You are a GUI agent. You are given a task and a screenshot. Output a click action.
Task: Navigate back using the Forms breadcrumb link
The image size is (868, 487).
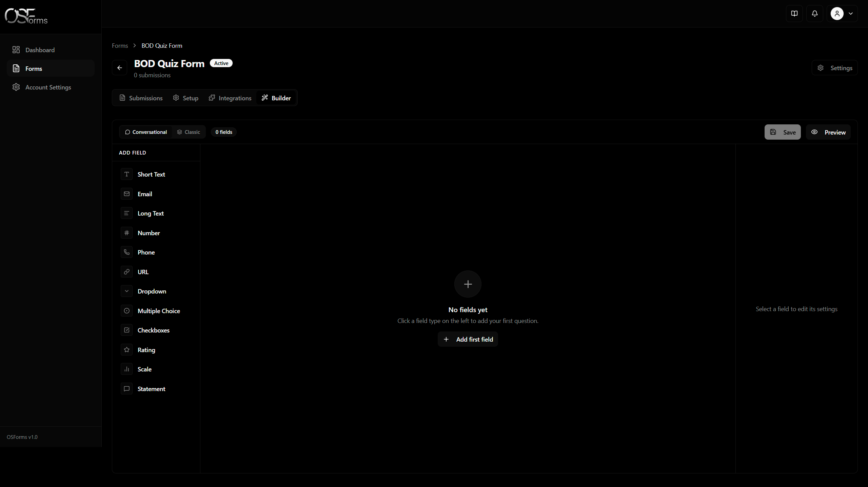[x=119, y=45]
